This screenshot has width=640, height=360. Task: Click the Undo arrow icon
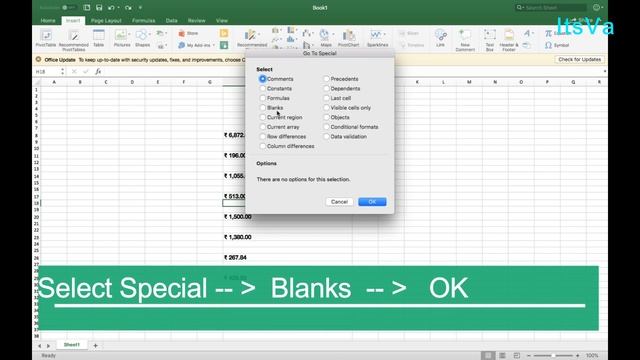pos(111,7)
